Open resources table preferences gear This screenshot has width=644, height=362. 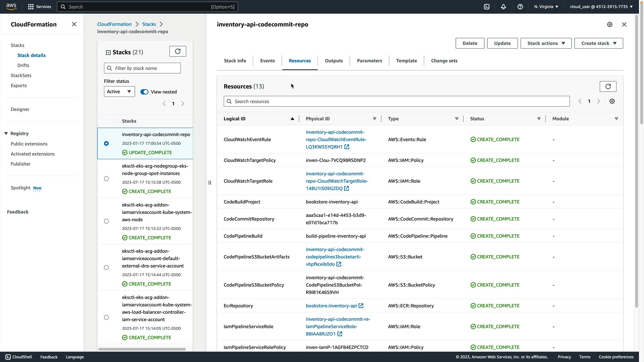(612, 101)
